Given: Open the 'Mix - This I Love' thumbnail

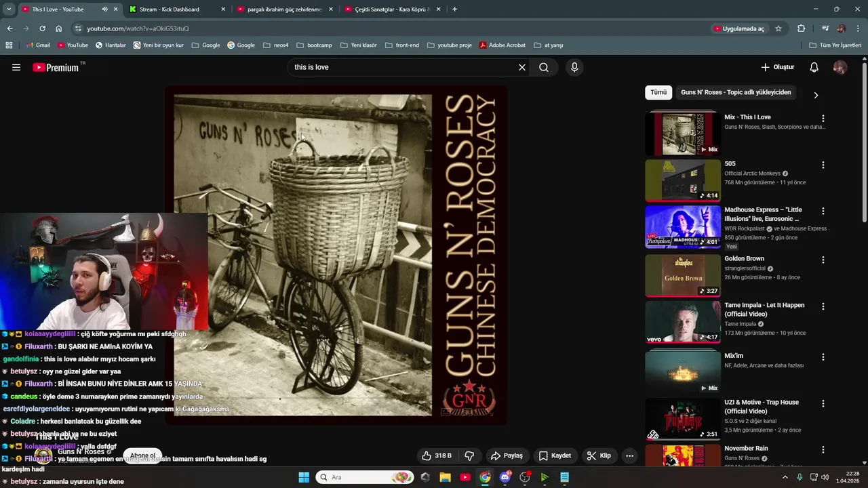Looking at the screenshot, I should [x=683, y=134].
